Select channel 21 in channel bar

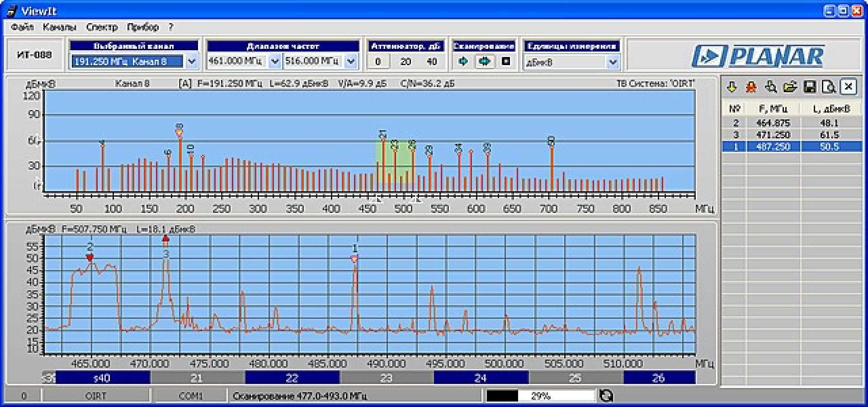[197, 378]
